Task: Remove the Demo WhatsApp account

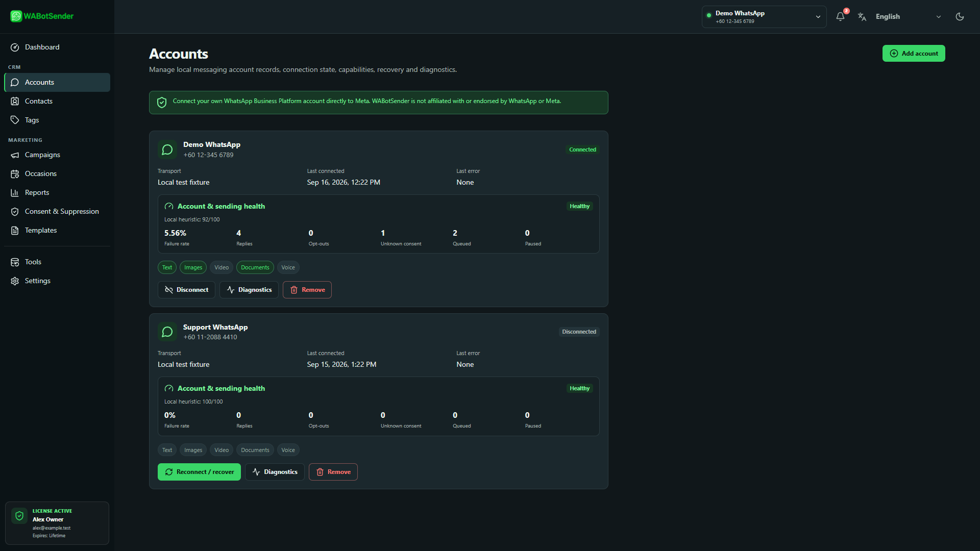Action: tap(307, 290)
